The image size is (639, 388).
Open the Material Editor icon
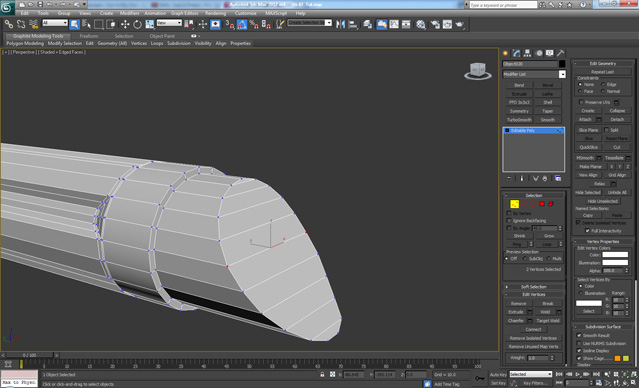421,24
